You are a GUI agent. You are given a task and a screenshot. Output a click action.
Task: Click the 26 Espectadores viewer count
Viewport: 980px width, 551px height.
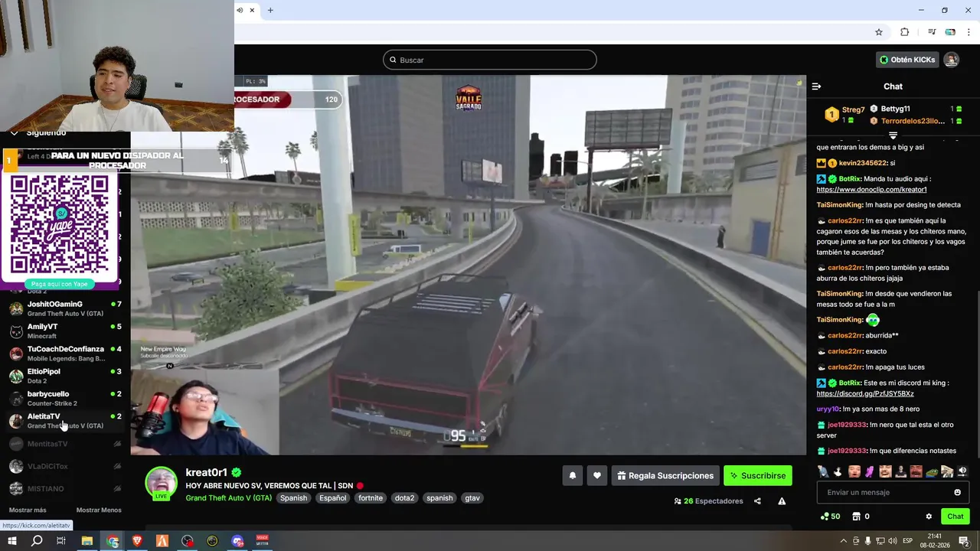[708, 501]
